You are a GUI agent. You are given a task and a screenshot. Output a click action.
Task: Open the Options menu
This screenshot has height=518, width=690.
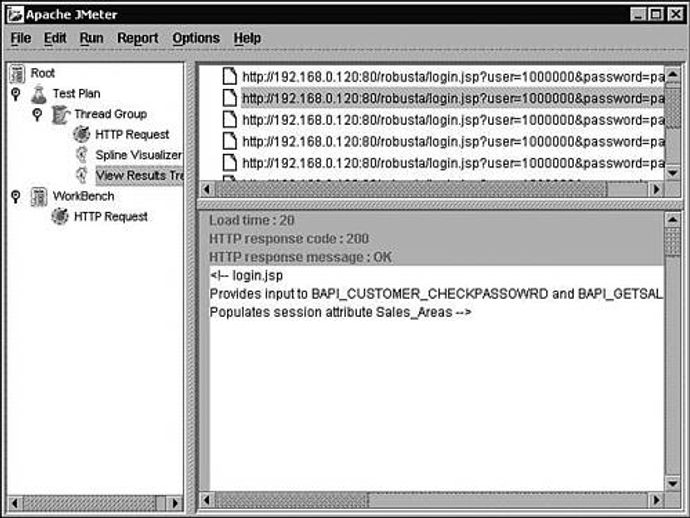click(196, 38)
